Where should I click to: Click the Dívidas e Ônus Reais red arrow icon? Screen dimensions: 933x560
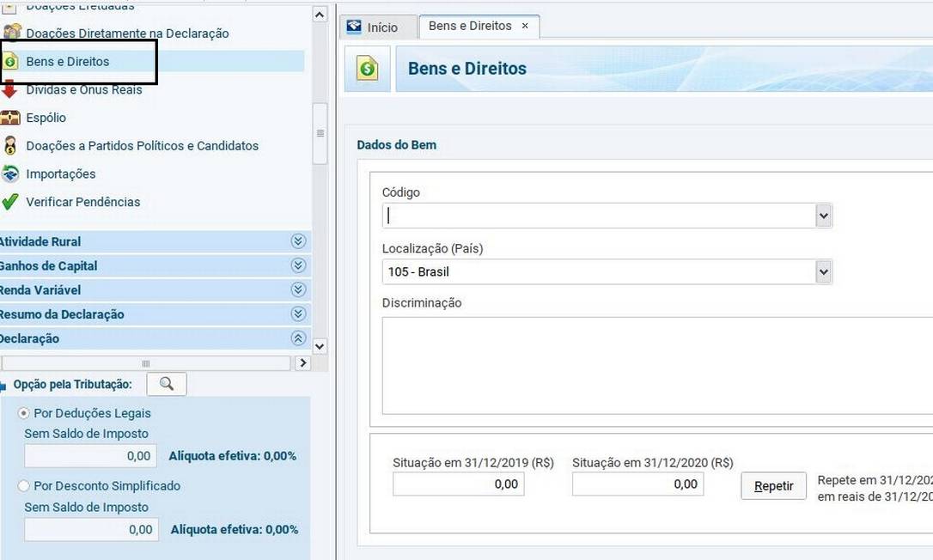(9, 89)
